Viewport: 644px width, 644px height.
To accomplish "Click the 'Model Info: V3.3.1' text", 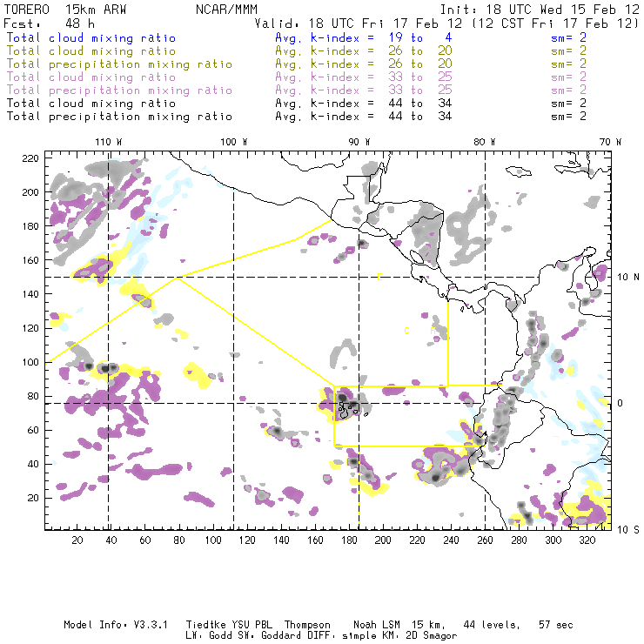I will point(116,625).
